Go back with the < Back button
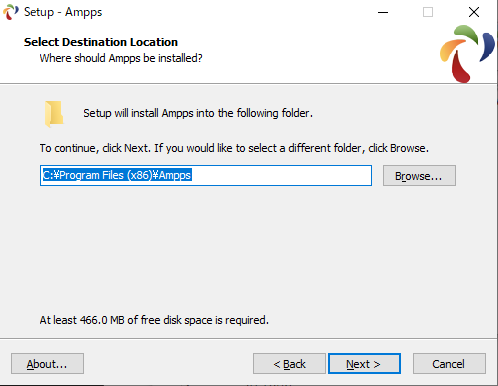 click(289, 364)
